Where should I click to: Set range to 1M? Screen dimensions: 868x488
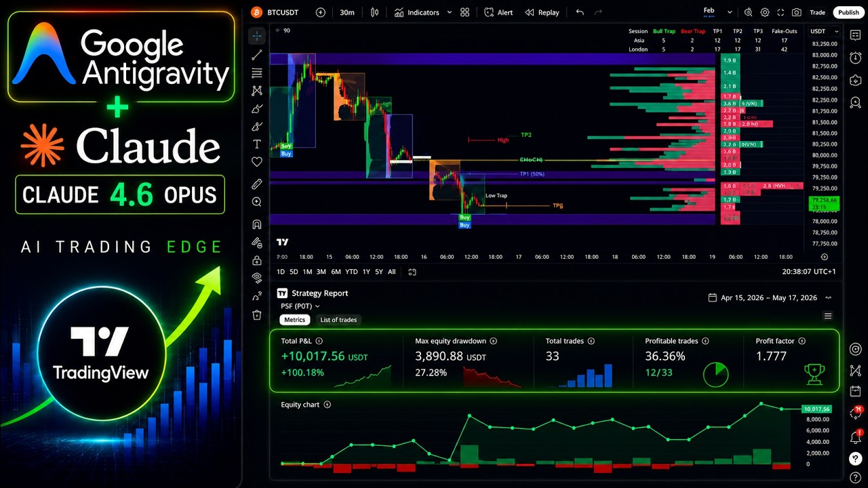[307, 272]
